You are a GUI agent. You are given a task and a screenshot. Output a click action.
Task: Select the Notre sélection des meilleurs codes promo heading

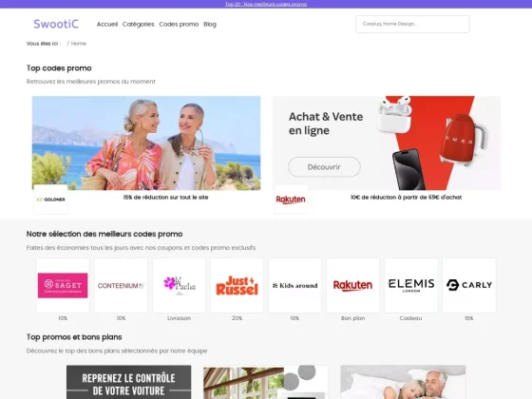coord(104,234)
